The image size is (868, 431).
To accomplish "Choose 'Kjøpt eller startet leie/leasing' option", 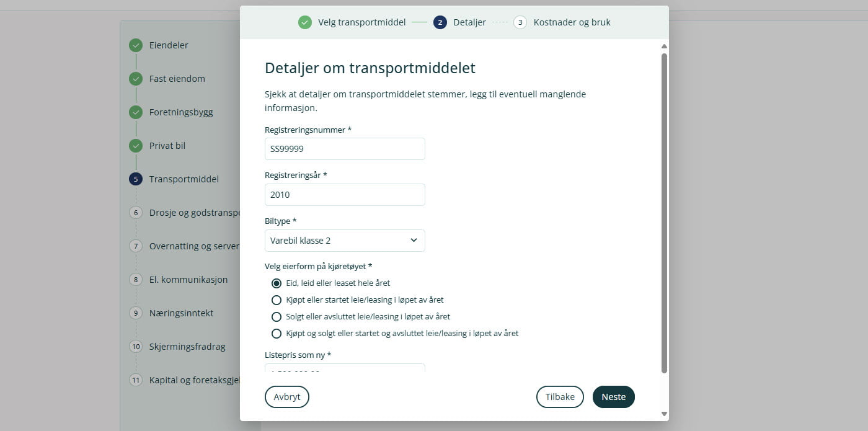I will (277, 300).
